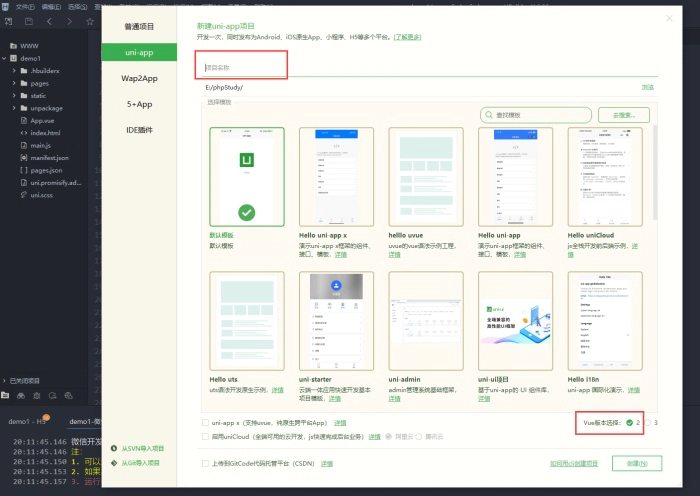The width and height of the screenshot is (700, 496).
Task: Click the App.vue file icon
Action: point(24,121)
